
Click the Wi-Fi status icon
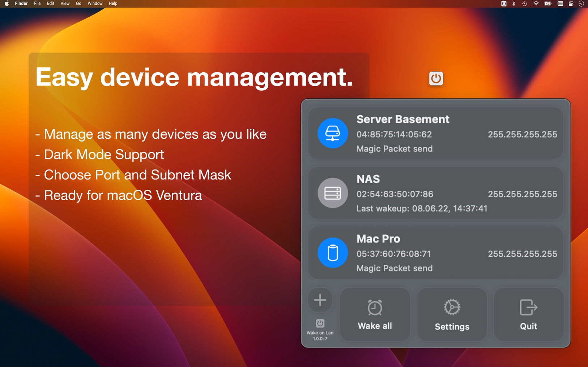[x=536, y=4]
